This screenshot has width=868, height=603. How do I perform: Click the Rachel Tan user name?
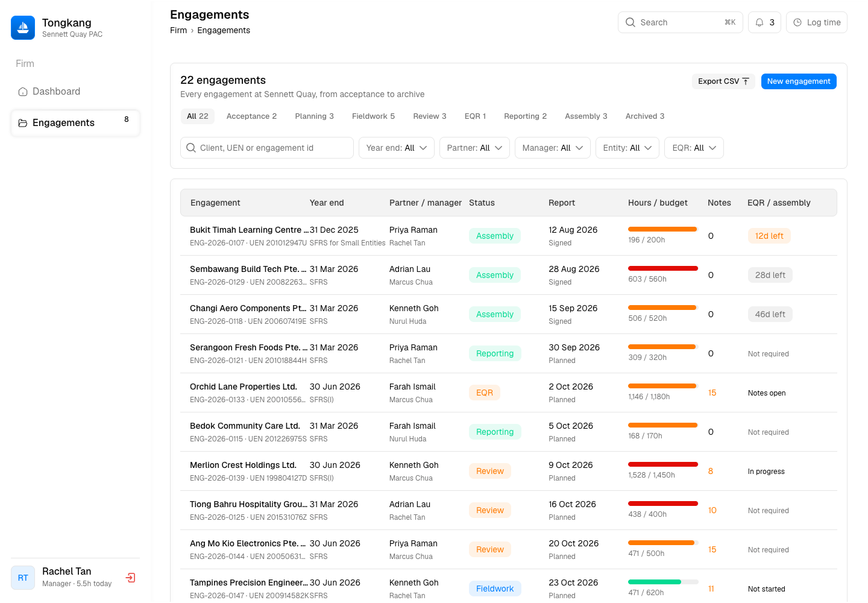pyautogui.click(x=67, y=571)
